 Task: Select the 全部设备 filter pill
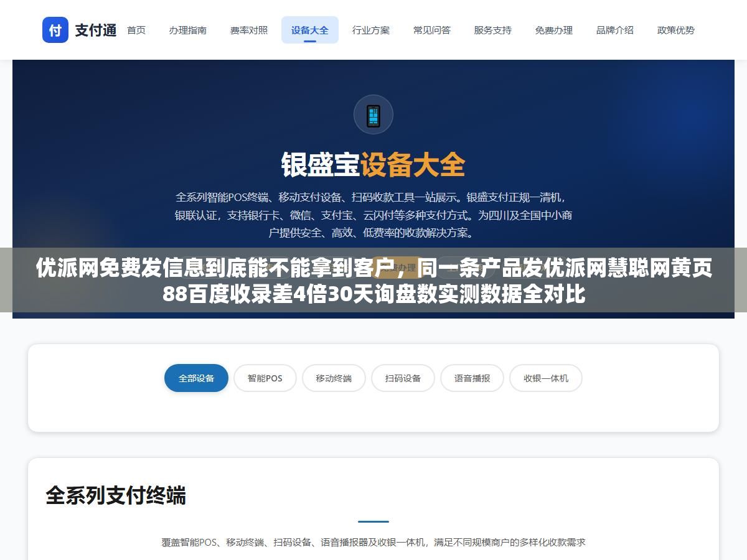click(x=196, y=378)
